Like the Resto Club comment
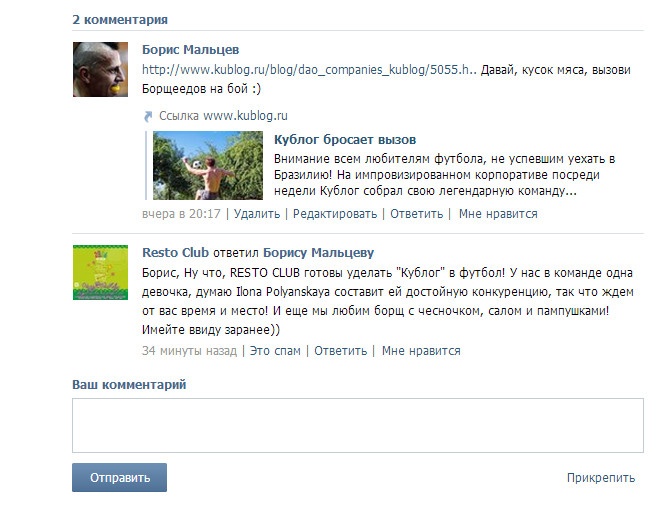This screenshot has height=506, width=666. [421, 351]
